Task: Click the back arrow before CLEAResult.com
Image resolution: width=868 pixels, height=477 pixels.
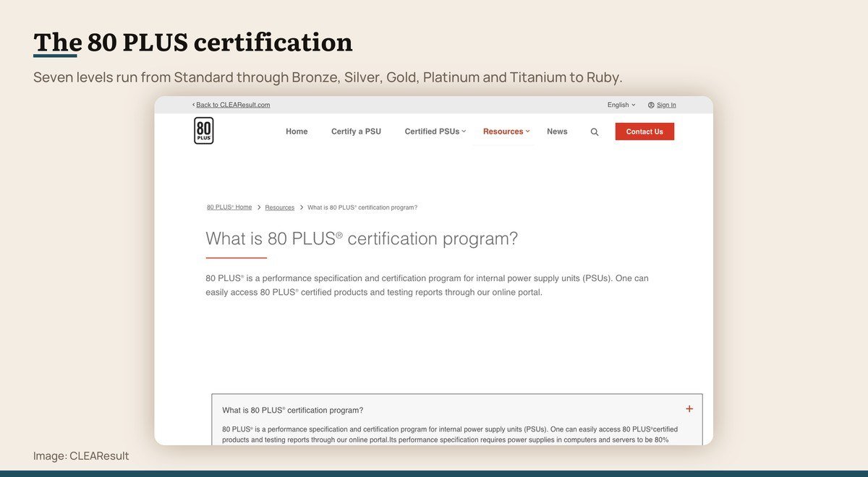Action: coord(194,105)
